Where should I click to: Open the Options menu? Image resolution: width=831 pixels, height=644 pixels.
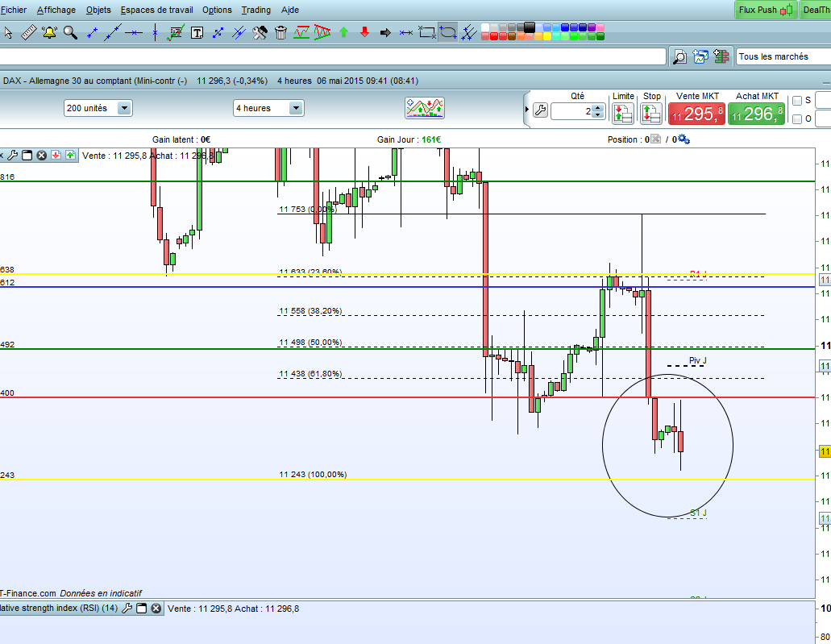click(x=217, y=10)
